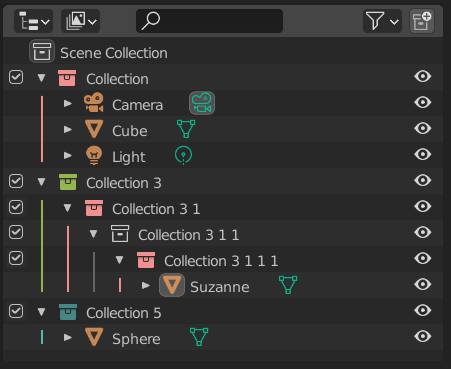Expand the Sphere tree node
Image resolution: width=451 pixels, height=369 pixels.
[x=68, y=337]
